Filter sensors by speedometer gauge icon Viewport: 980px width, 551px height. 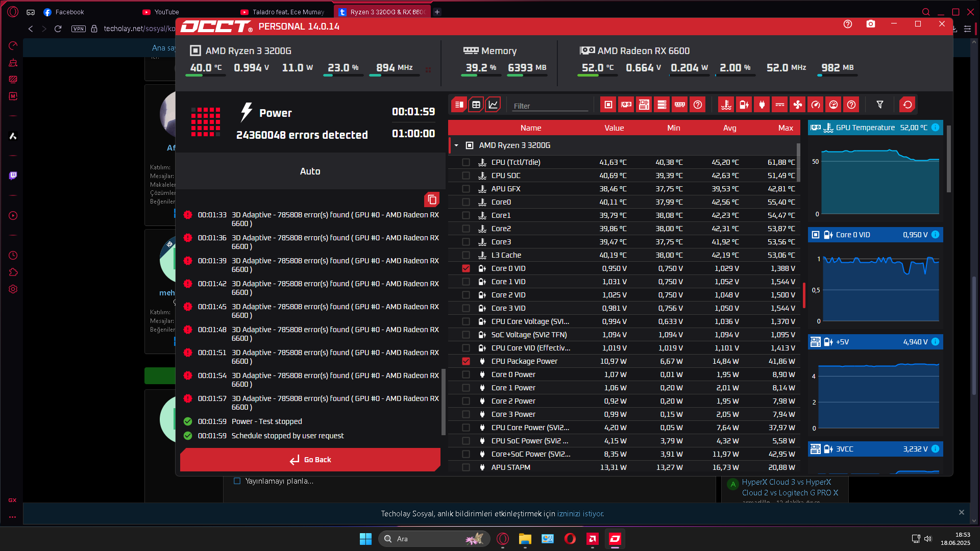pyautogui.click(x=816, y=105)
